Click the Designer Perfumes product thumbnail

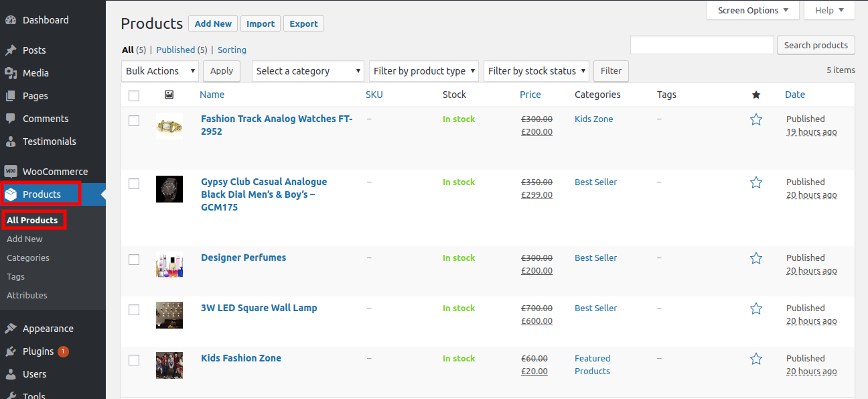169,265
